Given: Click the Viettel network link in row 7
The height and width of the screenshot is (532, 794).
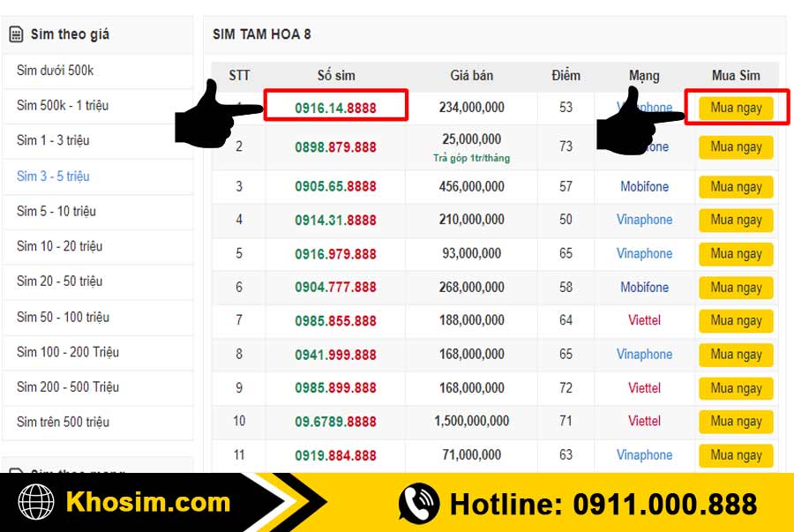Looking at the screenshot, I should (x=644, y=320).
